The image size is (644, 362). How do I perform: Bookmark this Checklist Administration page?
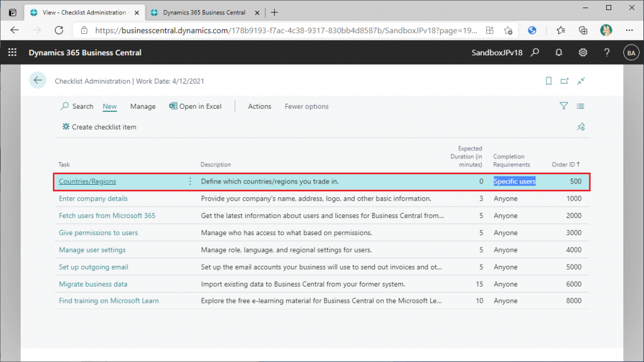tap(548, 81)
